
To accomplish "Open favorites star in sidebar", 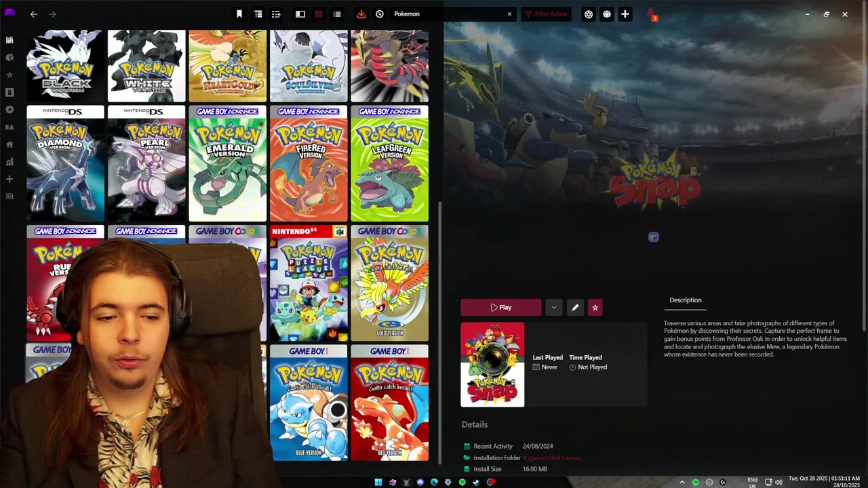I will [x=9, y=75].
